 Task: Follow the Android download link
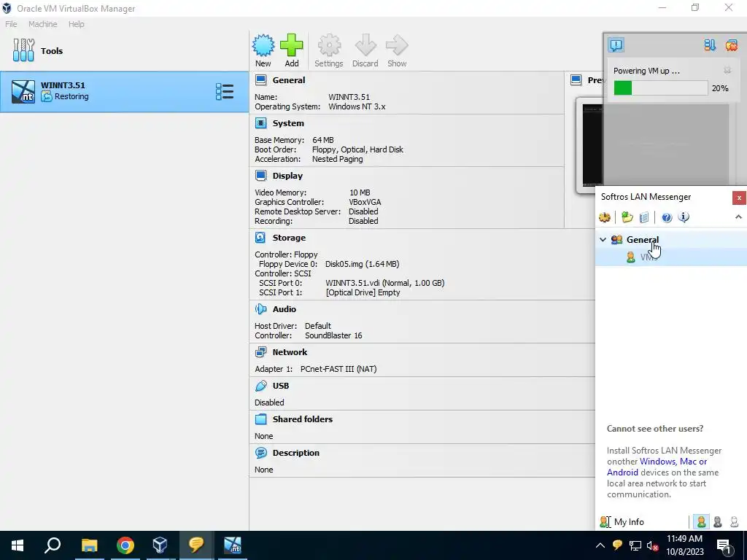coord(622,472)
